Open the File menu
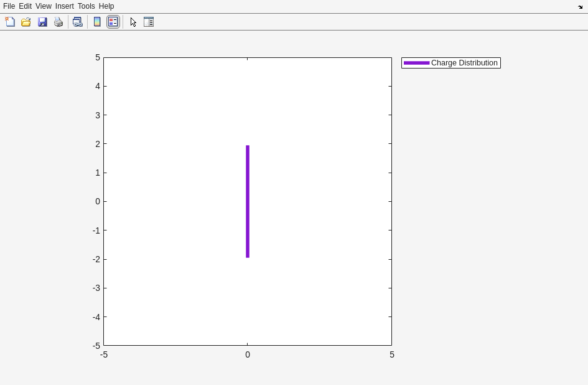 (9, 6)
